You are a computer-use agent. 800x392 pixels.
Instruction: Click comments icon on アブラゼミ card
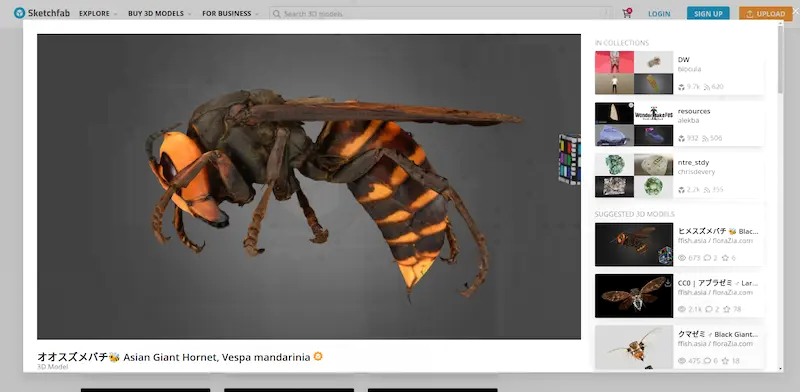(x=710, y=309)
